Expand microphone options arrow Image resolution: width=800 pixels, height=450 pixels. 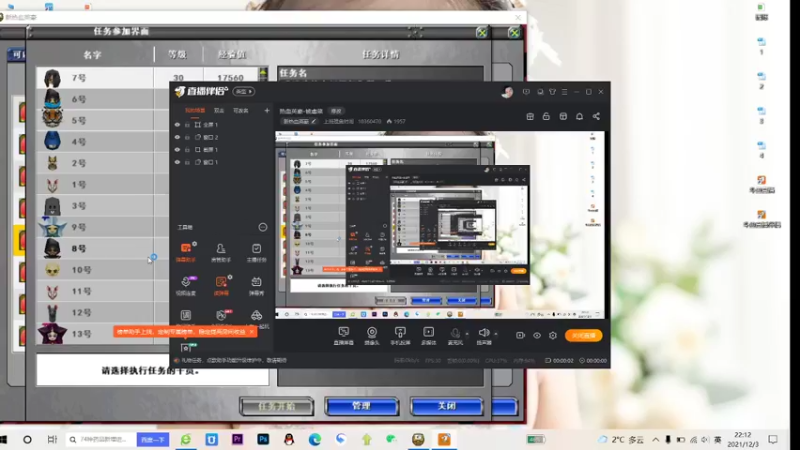click(x=467, y=334)
